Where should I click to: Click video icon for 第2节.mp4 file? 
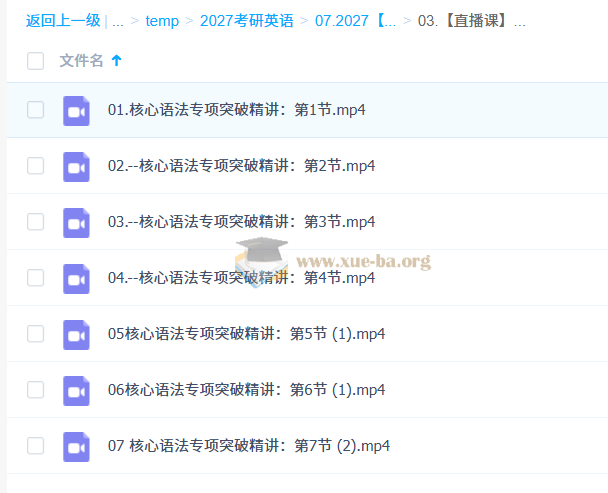76,166
